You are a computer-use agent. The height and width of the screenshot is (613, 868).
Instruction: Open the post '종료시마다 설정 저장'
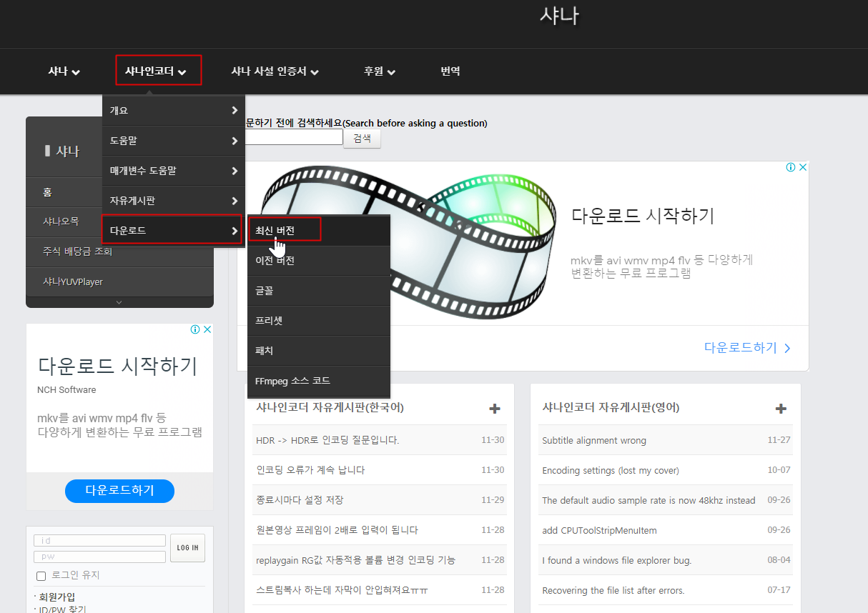(300, 500)
